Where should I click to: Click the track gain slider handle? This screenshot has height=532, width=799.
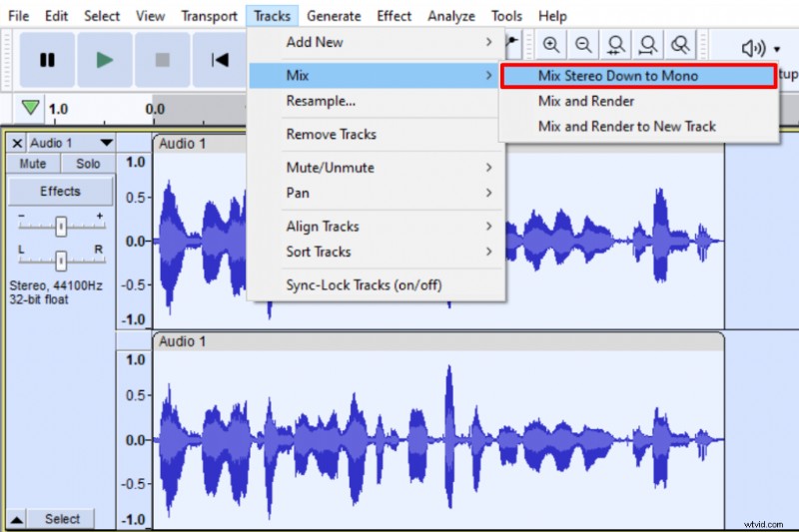coord(61,226)
